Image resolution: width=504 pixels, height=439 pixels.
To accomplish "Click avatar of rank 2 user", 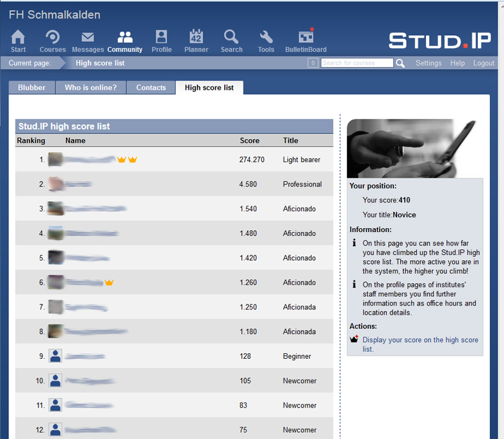I will [55, 184].
